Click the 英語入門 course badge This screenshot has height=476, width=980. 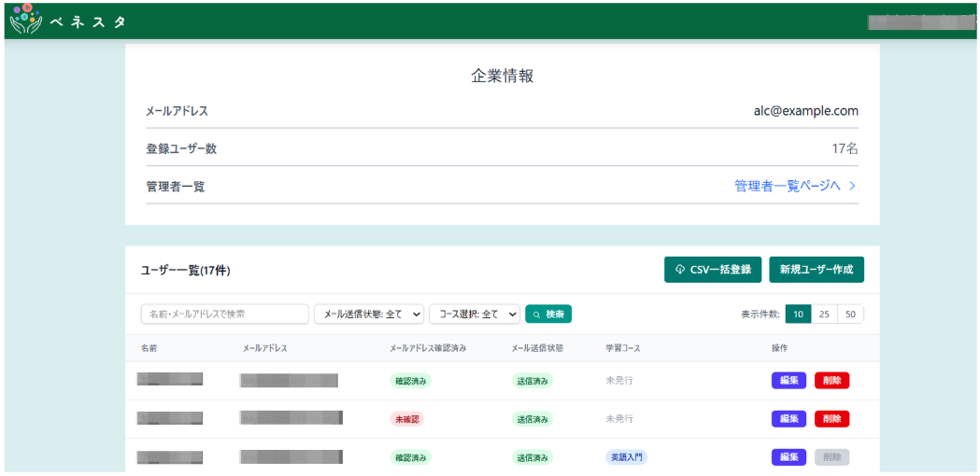(626, 457)
